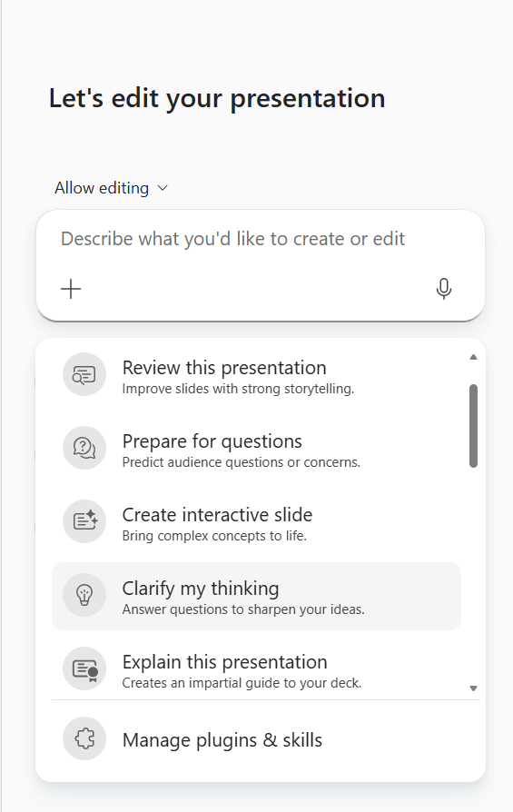
Task: Click the Create interactive slide sparkle icon
Action: [84, 521]
